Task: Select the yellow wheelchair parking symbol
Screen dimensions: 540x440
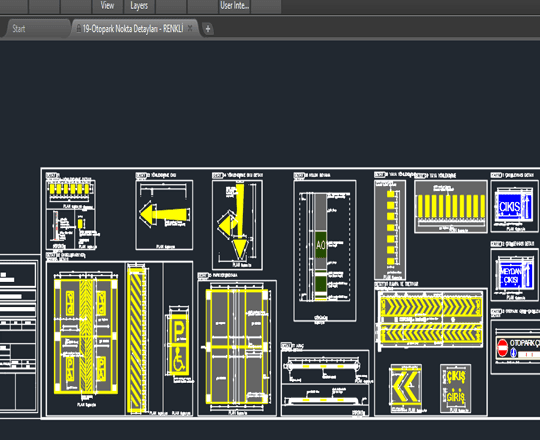Action: (x=179, y=359)
